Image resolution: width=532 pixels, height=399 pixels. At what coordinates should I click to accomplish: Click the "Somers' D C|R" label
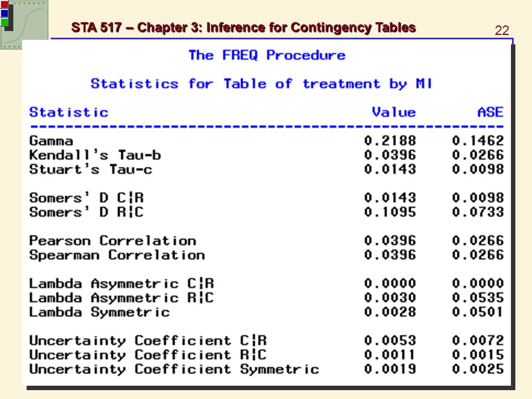click(x=86, y=198)
